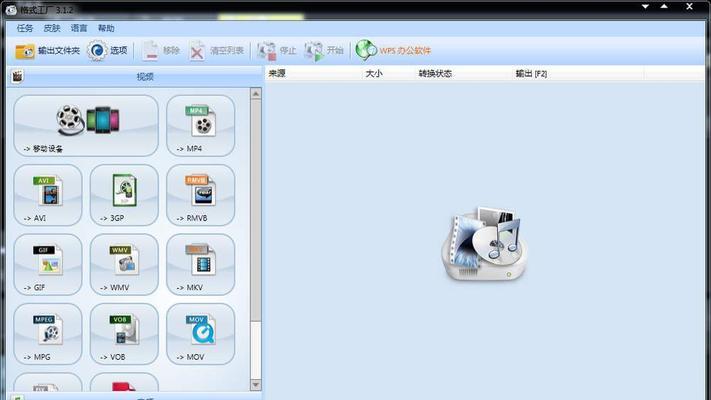Select the MOV conversion icon
Viewport: 711px width, 400px height.
click(200, 334)
